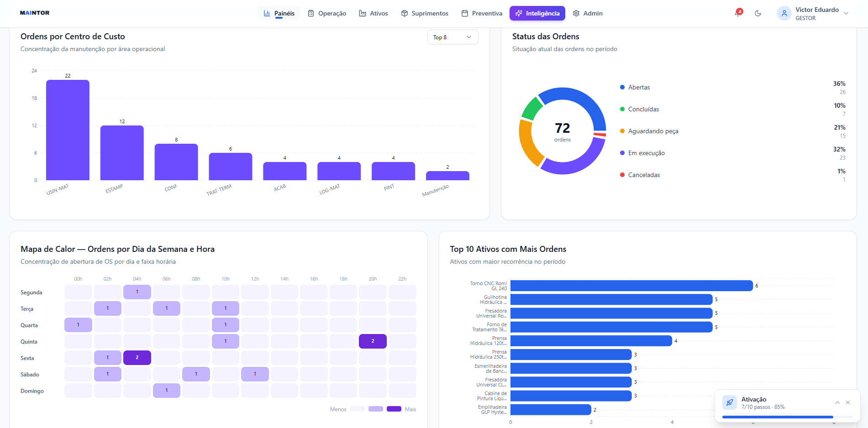Viewport: 868px width, 428px height.
Task: Click the Inteligência button
Action: (537, 13)
